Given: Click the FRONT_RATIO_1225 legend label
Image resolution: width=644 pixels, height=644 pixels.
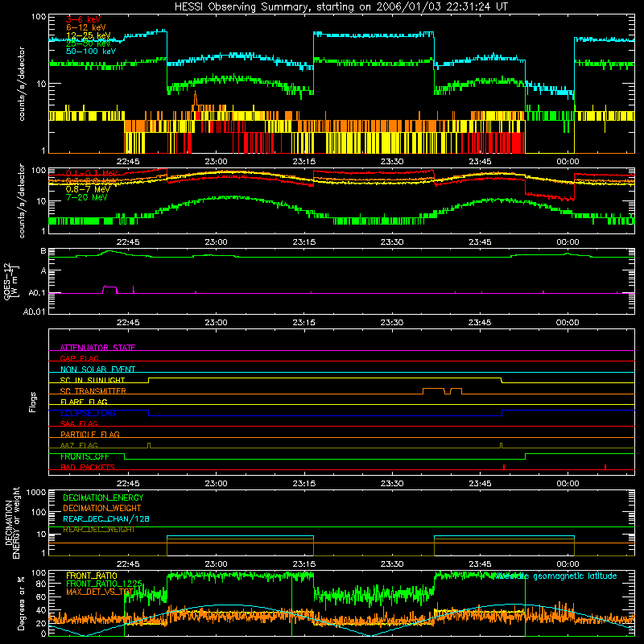Looking at the screenshot, I should pyautogui.click(x=104, y=584).
